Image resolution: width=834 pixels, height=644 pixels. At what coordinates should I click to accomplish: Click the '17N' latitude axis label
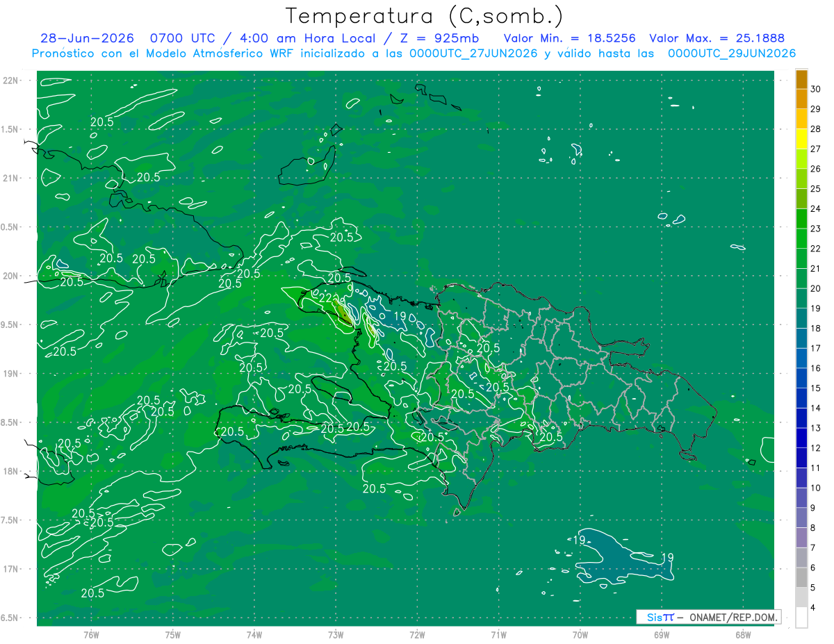(x=11, y=569)
